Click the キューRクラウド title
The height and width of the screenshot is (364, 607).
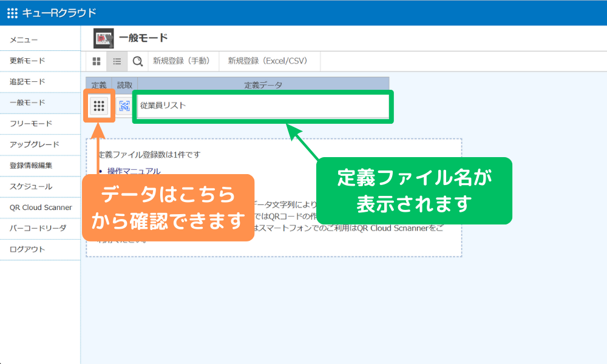click(x=59, y=13)
